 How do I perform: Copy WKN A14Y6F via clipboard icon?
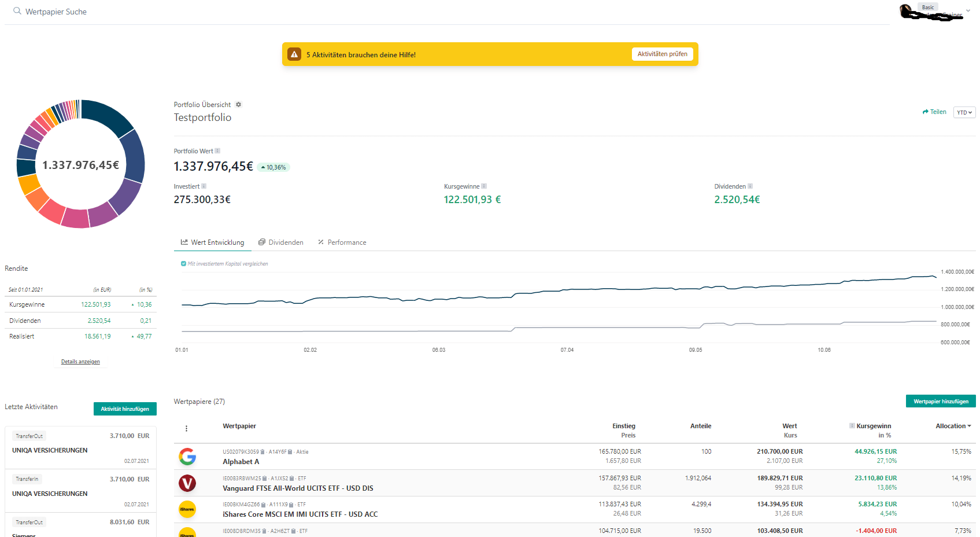(290, 452)
